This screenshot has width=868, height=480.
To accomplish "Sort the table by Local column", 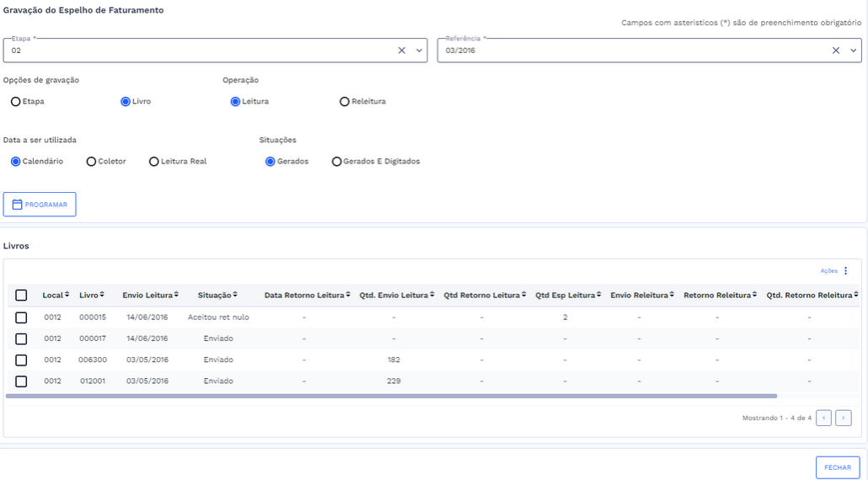I will tap(56, 296).
